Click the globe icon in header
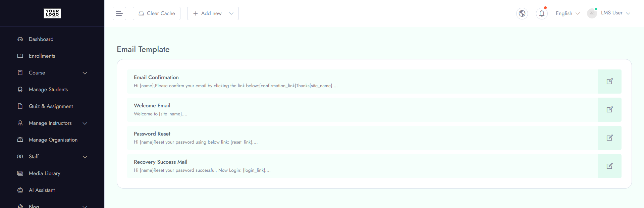 [522, 13]
